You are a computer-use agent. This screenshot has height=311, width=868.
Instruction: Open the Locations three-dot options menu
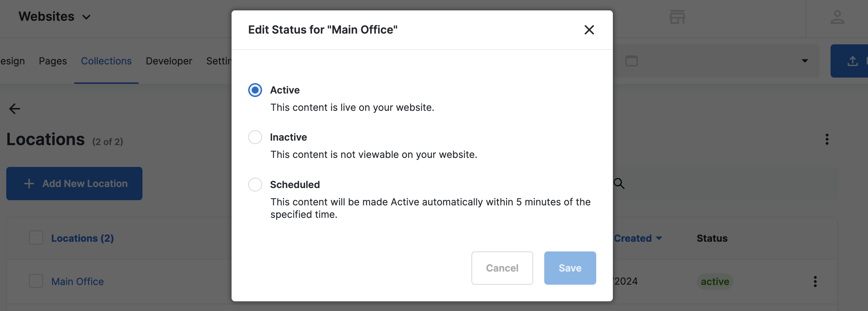[x=827, y=139]
